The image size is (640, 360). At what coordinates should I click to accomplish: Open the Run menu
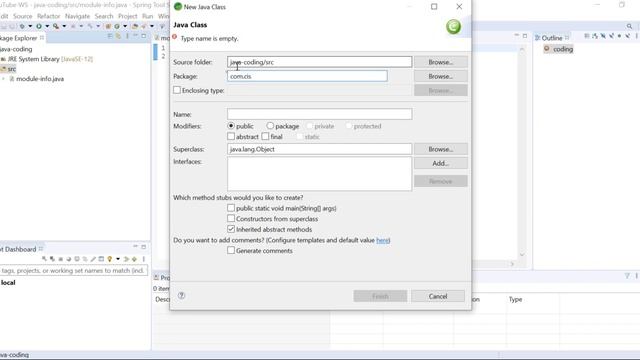[x=147, y=16]
